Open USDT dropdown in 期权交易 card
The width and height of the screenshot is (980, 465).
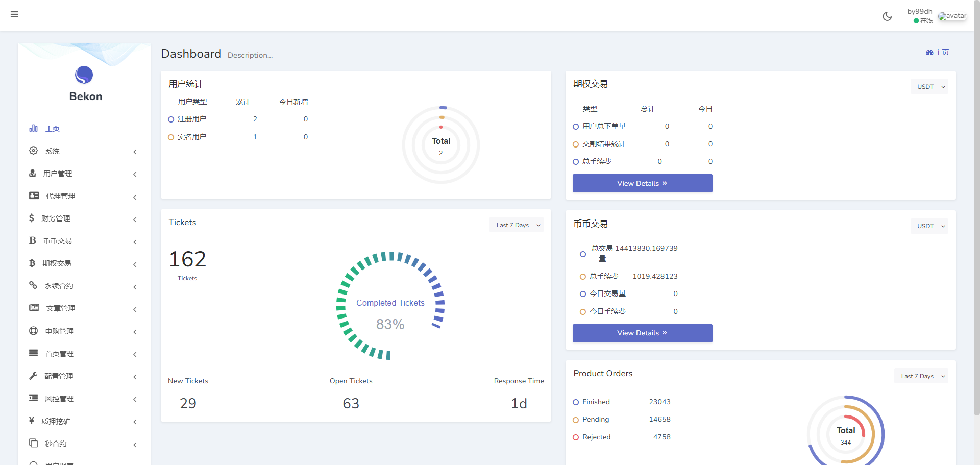pyautogui.click(x=929, y=87)
